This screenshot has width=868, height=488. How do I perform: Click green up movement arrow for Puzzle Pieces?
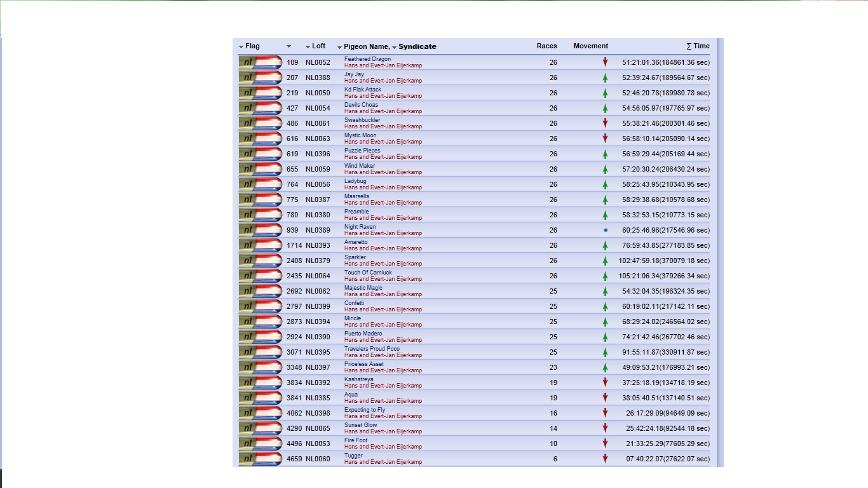coord(606,154)
